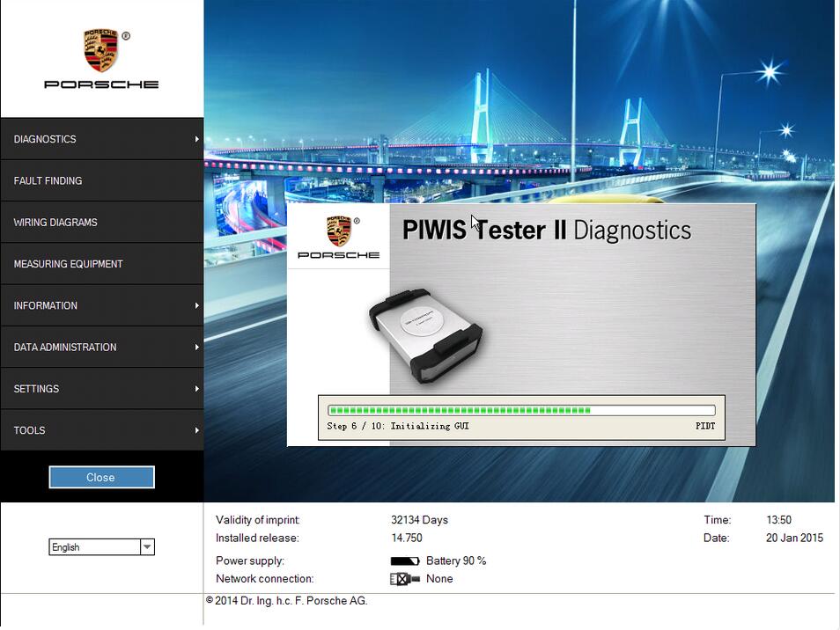Open FAULT FINDING section
The width and height of the screenshot is (840, 630).
point(102,181)
